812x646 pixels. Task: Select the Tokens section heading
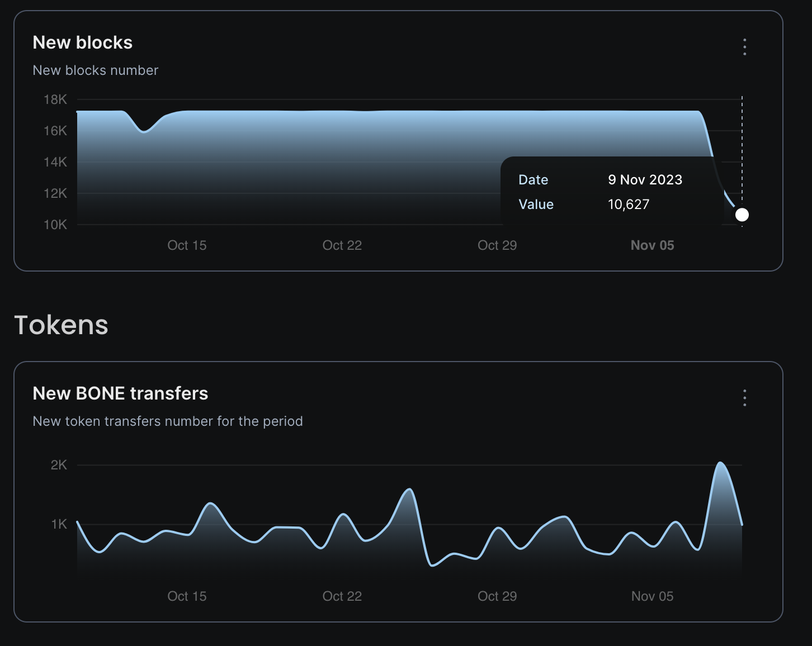62,325
